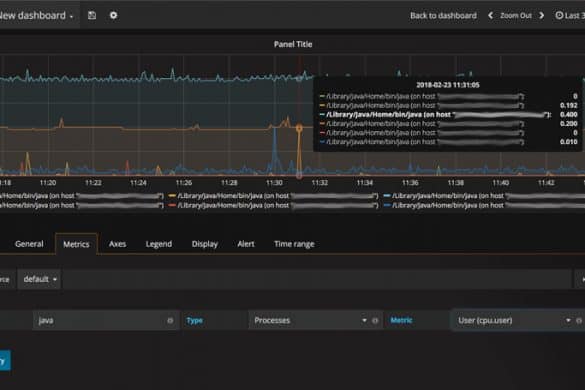Open the Panel Title menu
Screen dimensions: 585x390
pyautogui.click(x=293, y=44)
